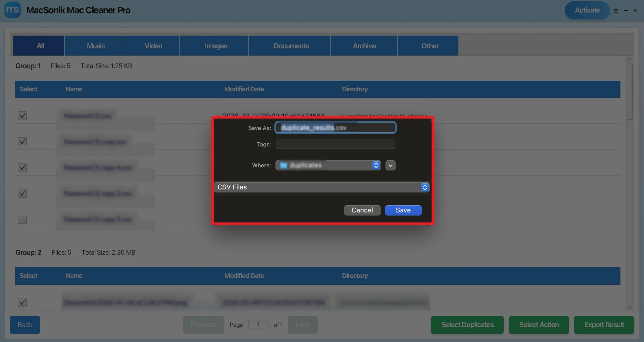Click the Tags input field
Screen dimensions: 644x342
coord(335,144)
